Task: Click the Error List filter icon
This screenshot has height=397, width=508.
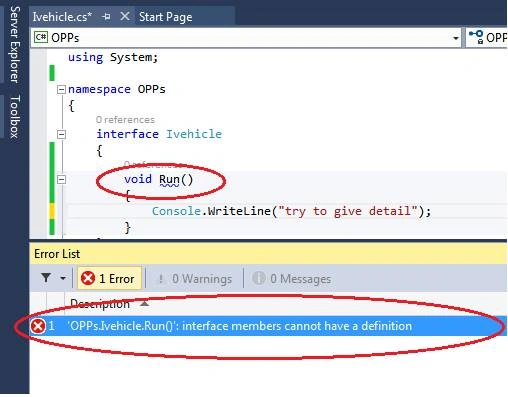Action: point(46,278)
